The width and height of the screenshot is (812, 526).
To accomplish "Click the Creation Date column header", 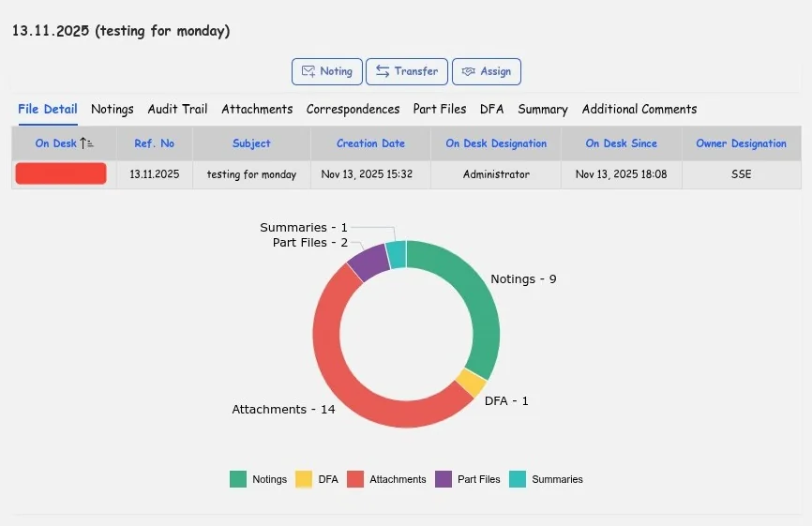I will (370, 143).
